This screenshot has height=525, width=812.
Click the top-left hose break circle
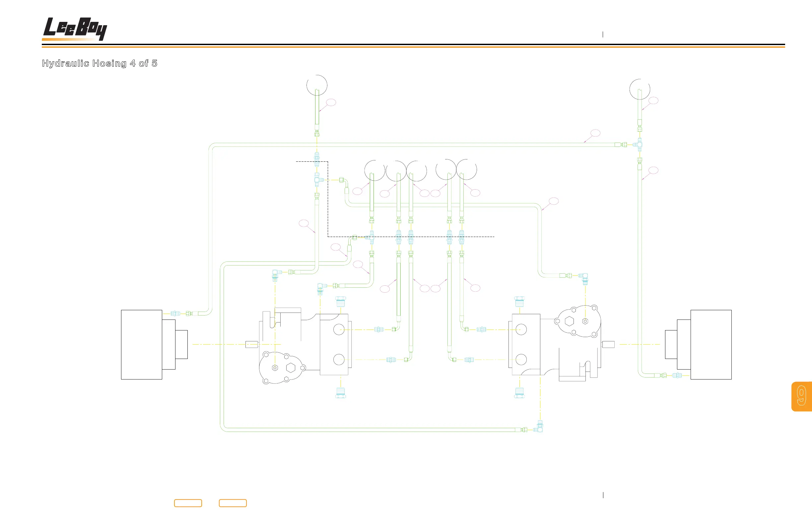click(317, 85)
